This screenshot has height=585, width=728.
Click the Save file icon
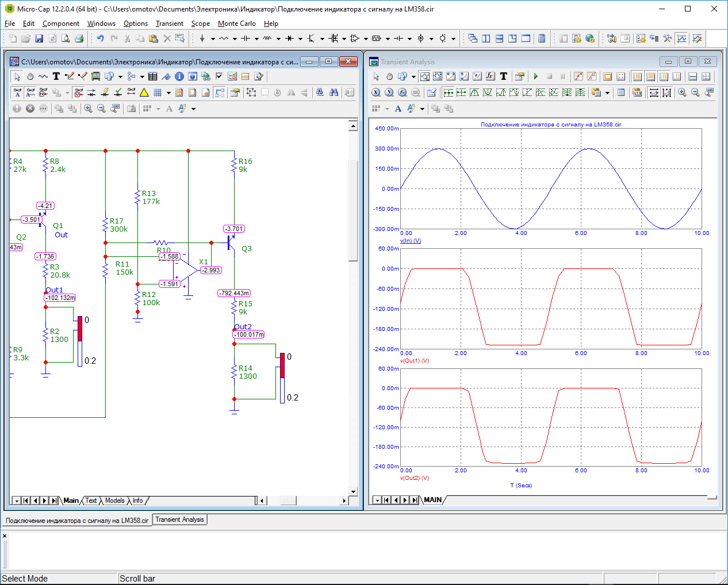[x=39, y=39]
